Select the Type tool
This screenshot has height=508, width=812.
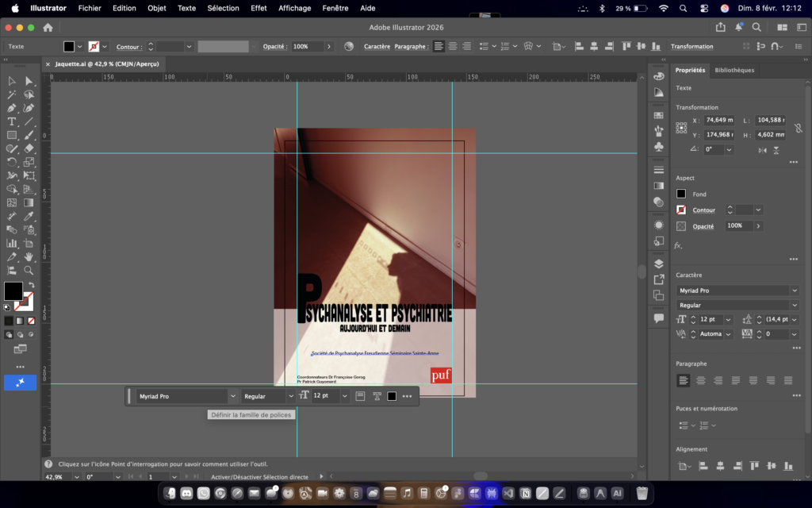(x=11, y=121)
